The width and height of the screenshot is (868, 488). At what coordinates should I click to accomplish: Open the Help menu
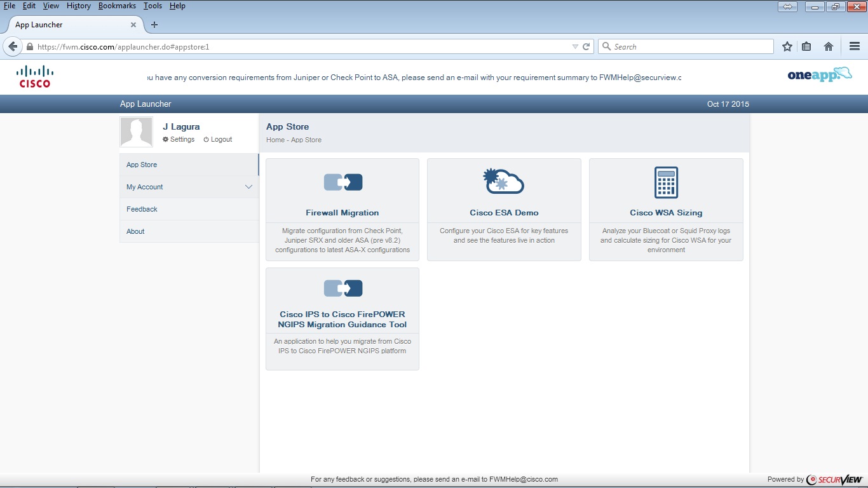pyautogui.click(x=177, y=6)
